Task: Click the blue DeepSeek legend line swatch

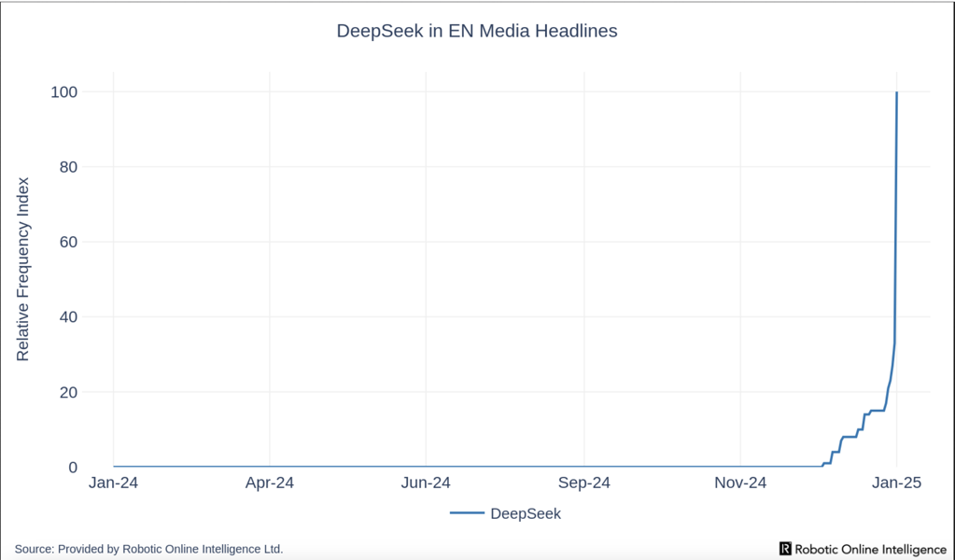Action: pos(467,513)
